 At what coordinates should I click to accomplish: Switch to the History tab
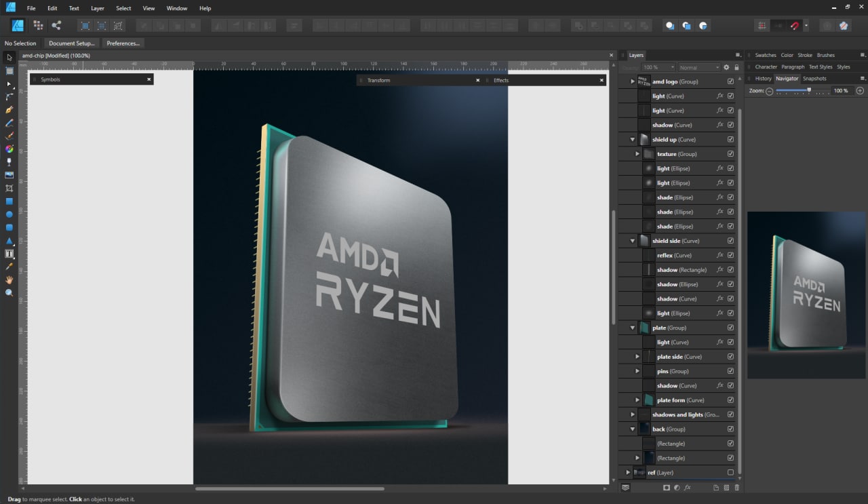coord(764,79)
